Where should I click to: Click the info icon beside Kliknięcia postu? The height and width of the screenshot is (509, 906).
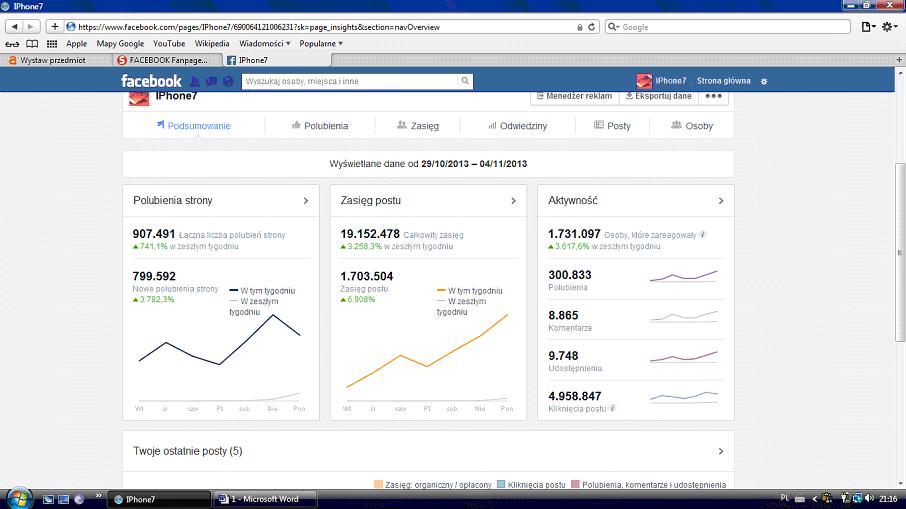612,408
